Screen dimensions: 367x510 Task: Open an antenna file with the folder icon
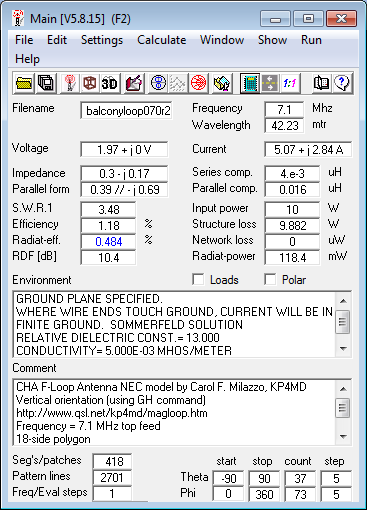click(x=24, y=83)
